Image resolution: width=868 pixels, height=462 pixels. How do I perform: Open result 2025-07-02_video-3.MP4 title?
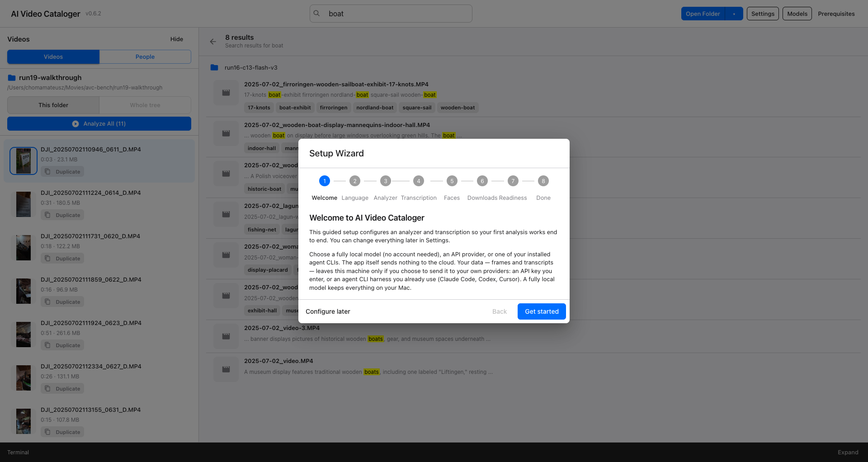[282, 328]
